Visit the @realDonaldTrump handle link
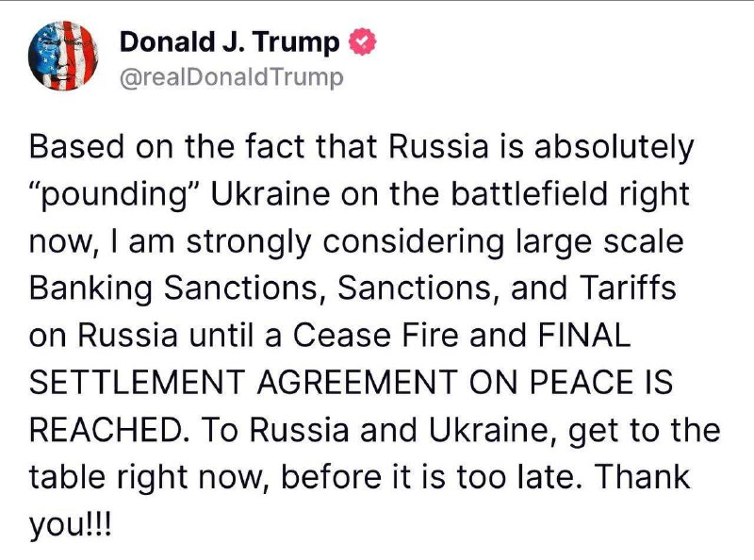The width and height of the screenshot is (754, 560). [x=231, y=77]
